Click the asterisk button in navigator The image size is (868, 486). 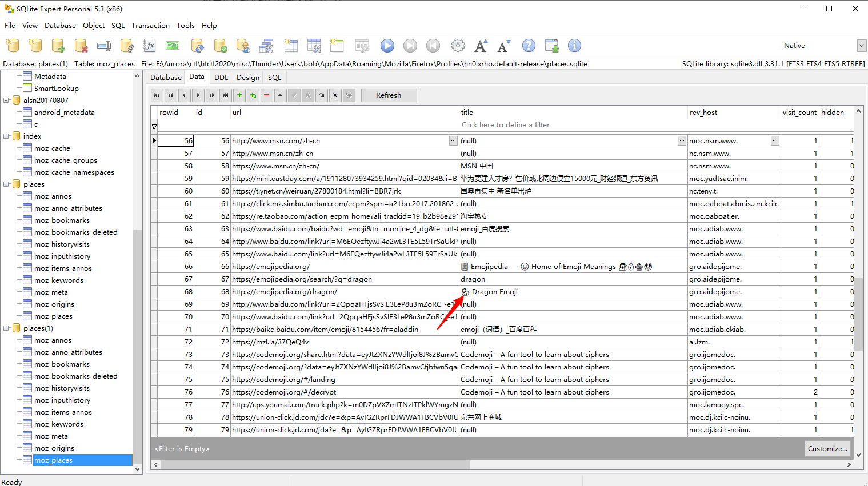tap(335, 95)
